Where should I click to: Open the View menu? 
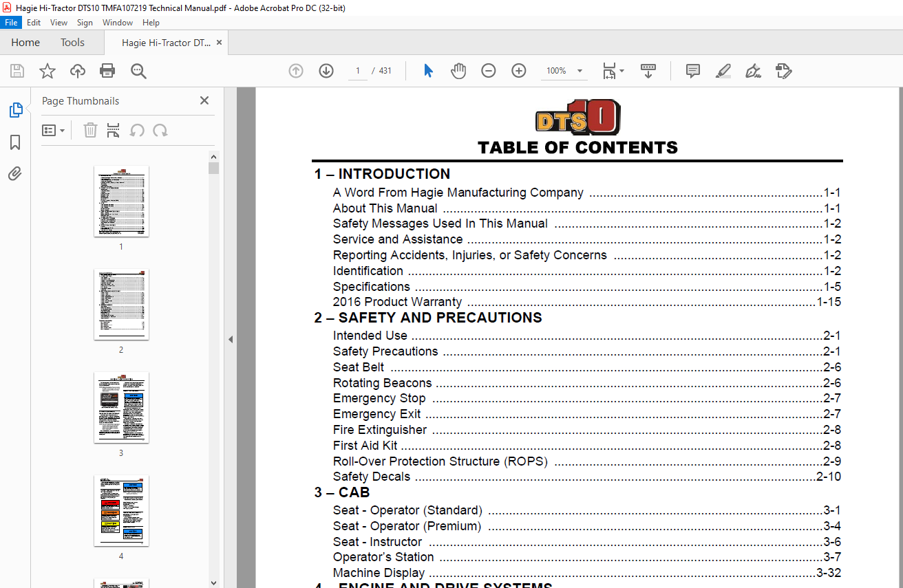pyautogui.click(x=59, y=23)
